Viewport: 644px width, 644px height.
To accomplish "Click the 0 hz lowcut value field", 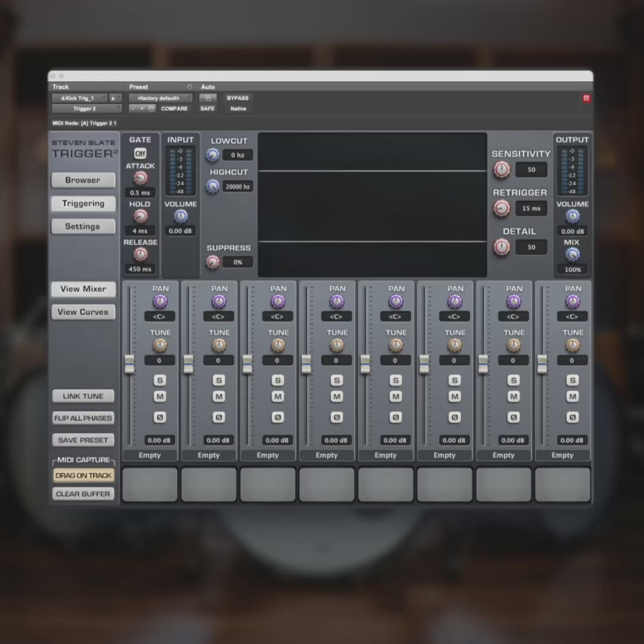I will (237, 155).
